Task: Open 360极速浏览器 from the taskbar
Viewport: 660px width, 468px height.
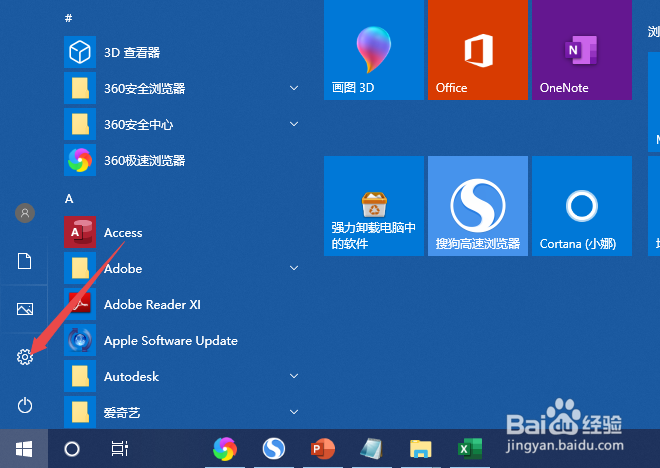Action: (225, 449)
